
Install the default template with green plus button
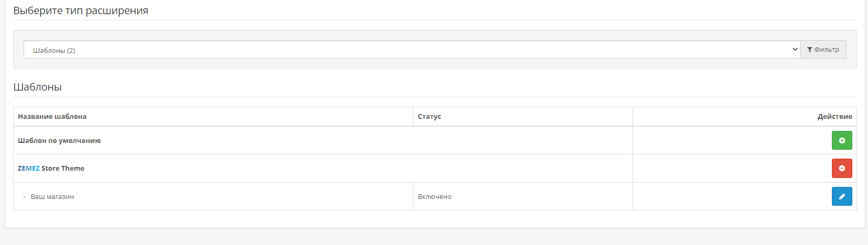click(x=842, y=140)
